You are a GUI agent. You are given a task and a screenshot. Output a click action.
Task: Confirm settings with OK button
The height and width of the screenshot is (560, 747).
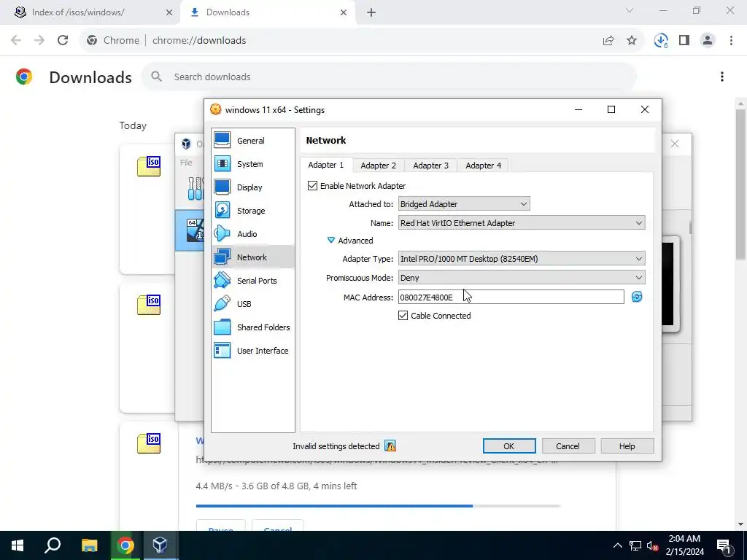(508, 446)
